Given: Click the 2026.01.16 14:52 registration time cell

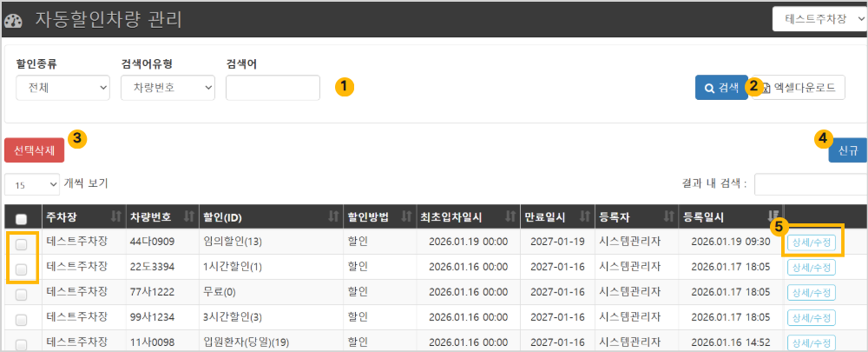Looking at the screenshot, I should coord(731,341).
